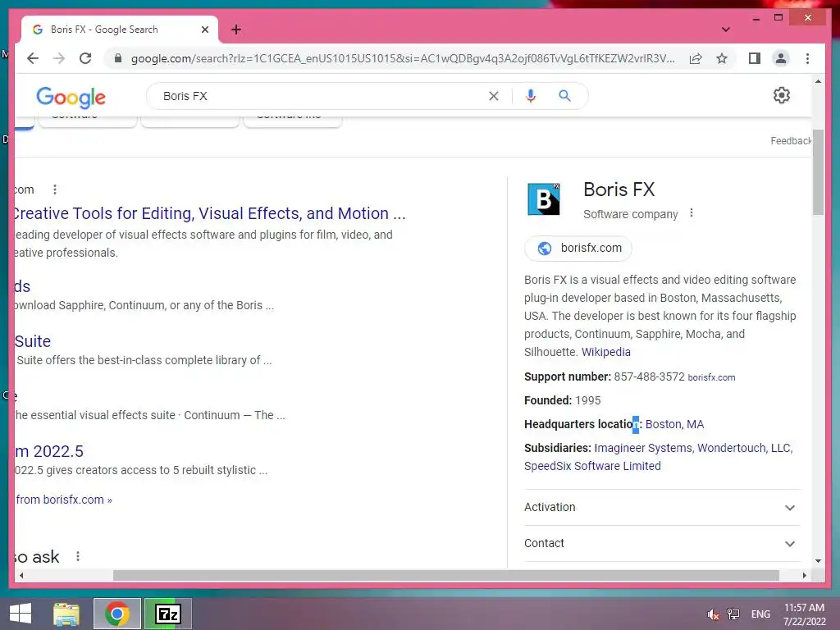The height and width of the screenshot is (630, 840).
Task: Open network status from the tray
Action: (733, 614)
